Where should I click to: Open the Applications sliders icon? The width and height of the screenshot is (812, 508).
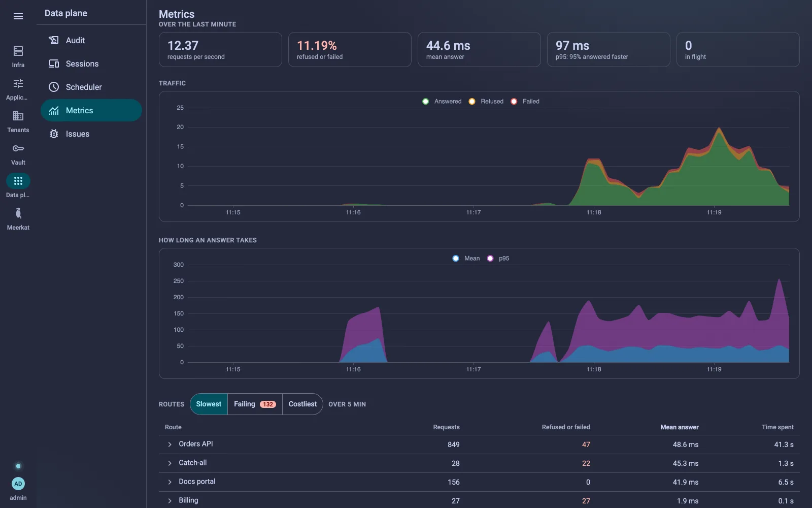18,83
